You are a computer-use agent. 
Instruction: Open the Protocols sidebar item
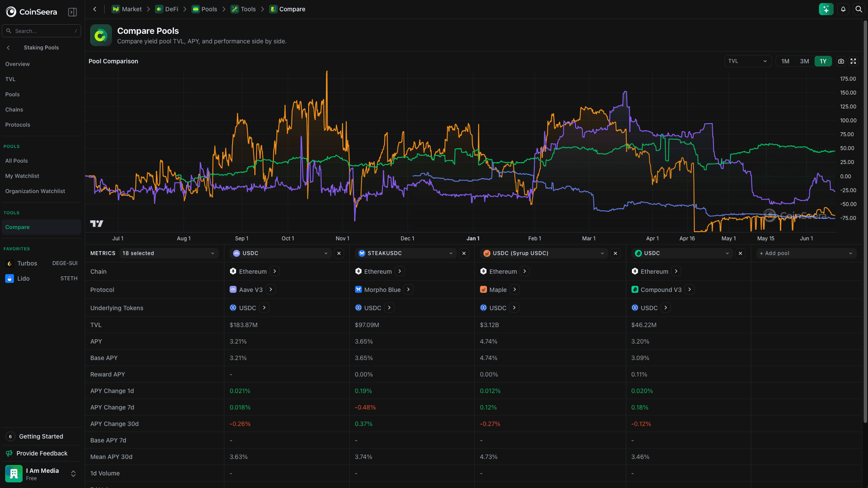[x=41, y=125]
